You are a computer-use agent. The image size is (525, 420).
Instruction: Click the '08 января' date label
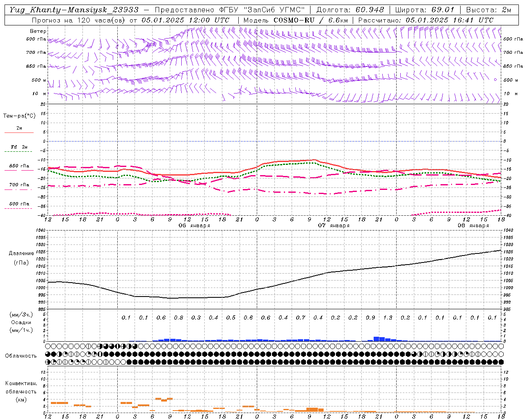click(473, 225)
